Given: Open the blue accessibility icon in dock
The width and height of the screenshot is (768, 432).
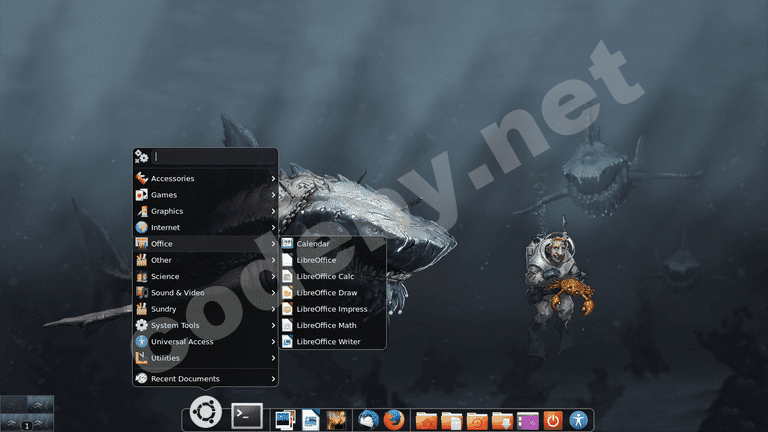Looking at the screenshot, I should click(578, 420).
